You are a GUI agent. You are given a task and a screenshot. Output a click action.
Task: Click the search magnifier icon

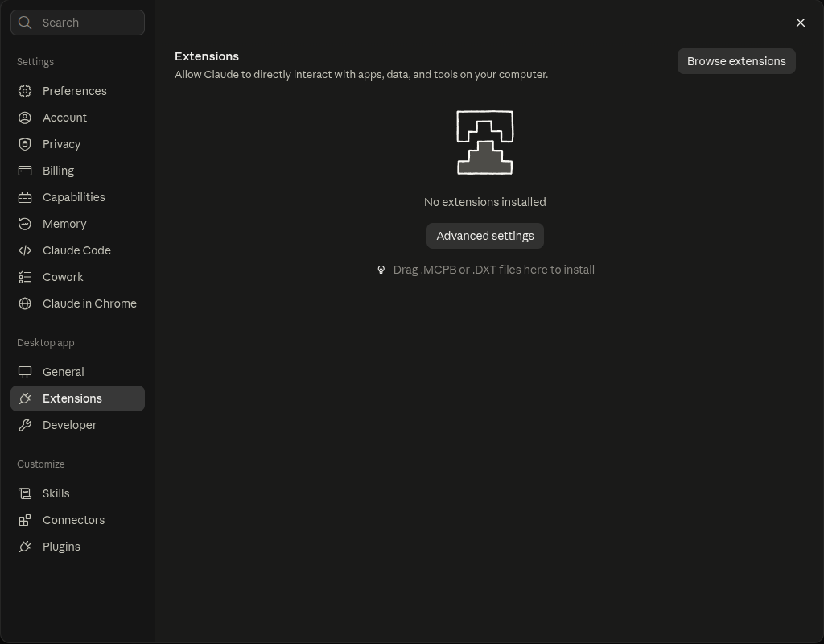pos(25,22)
